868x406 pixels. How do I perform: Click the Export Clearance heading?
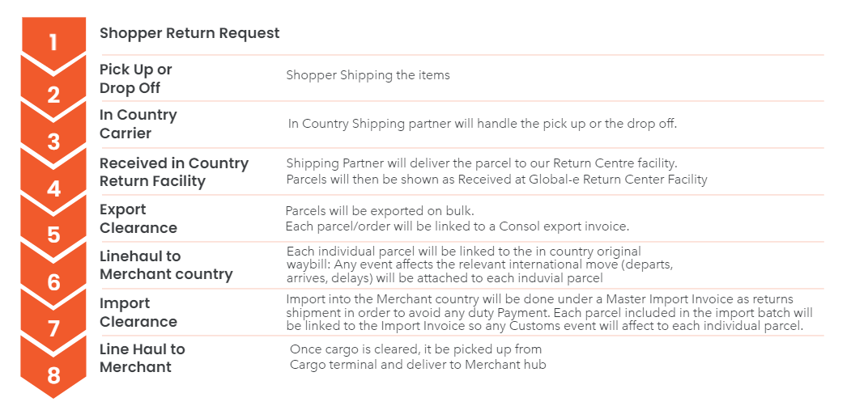tap(138, 218)
